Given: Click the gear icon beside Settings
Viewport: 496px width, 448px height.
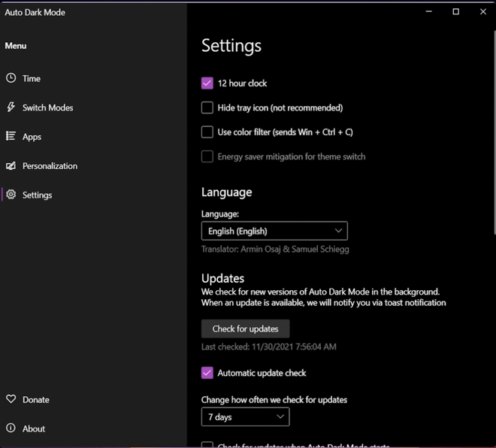Looking at the screenshot, I should pos(11,194).
